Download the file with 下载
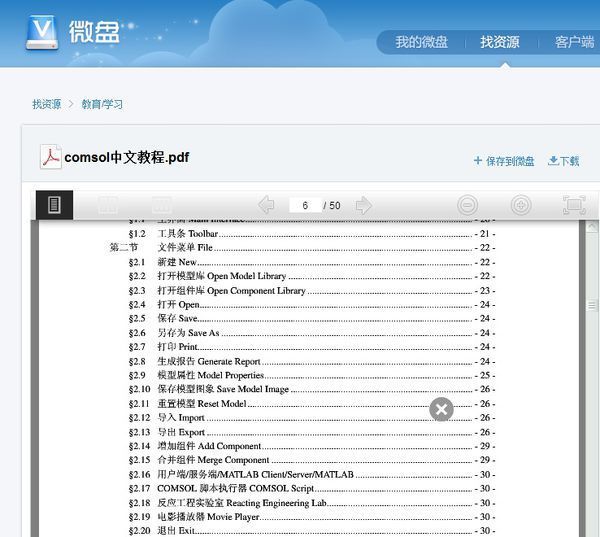This screenshot has height=537, width=600. 563,161
